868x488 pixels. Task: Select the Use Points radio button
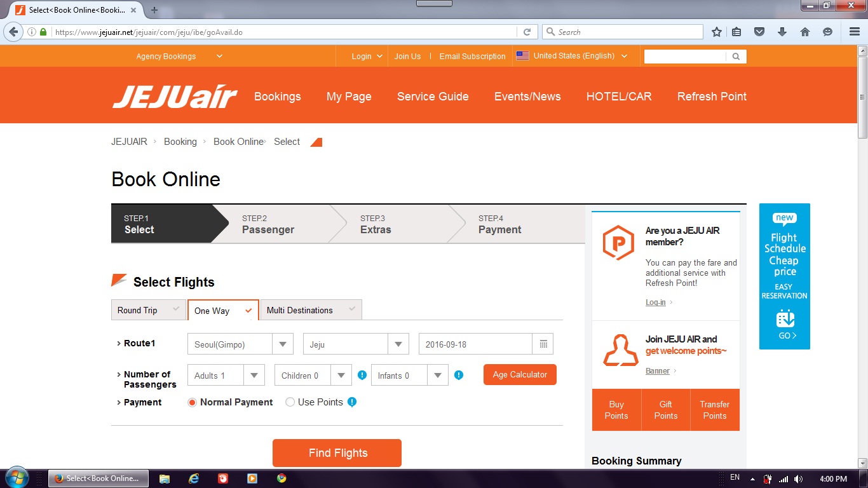290,402
